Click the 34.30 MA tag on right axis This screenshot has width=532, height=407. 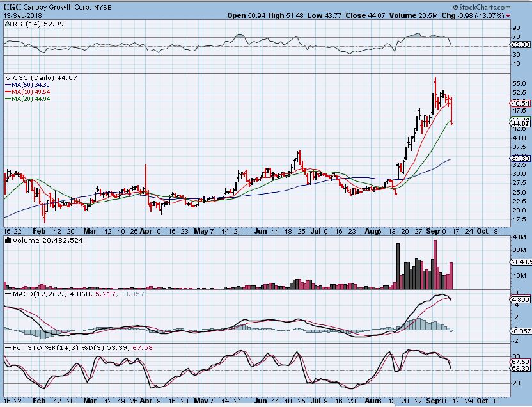520,158
